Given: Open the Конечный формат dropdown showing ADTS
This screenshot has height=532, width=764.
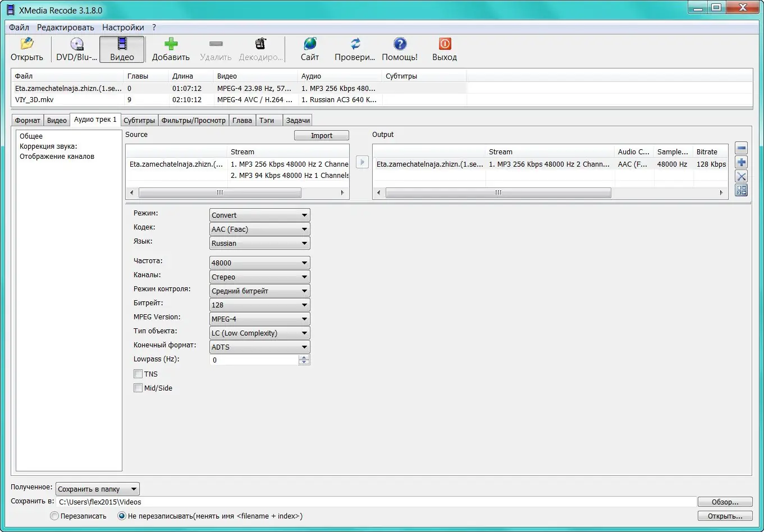Looking at the screenshot, I should pyautogui.click(x=260, y=347).
